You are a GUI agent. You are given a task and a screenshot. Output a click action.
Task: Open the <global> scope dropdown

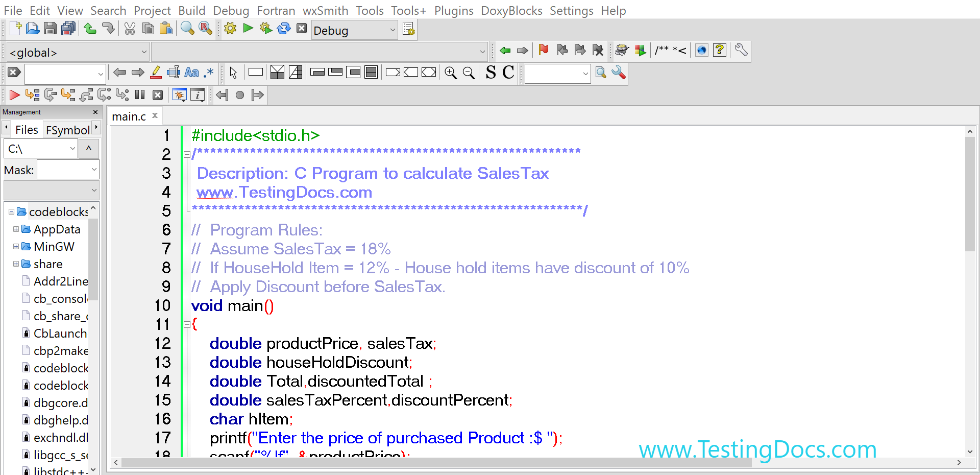(78, 52)
